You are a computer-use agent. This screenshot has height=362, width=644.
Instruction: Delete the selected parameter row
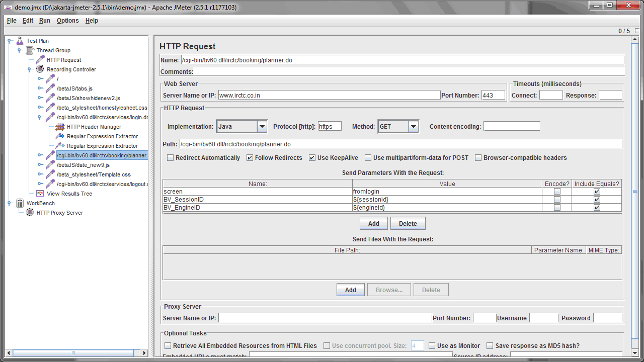[x=408, y=223]
